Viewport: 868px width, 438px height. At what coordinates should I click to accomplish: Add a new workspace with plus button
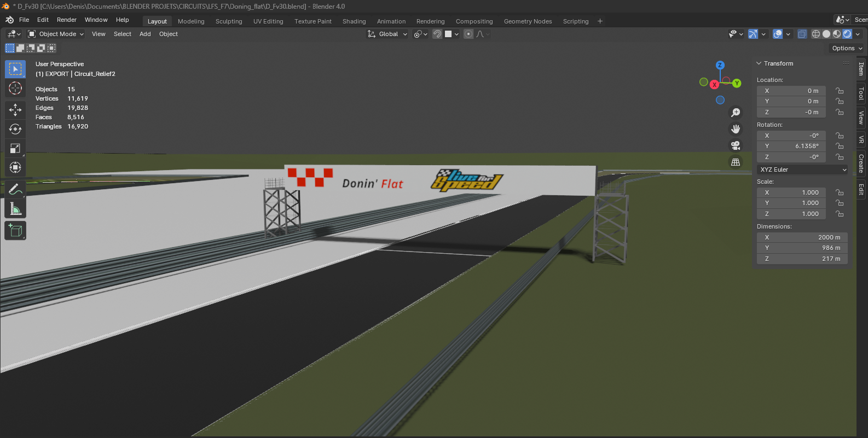coord(600,21)
